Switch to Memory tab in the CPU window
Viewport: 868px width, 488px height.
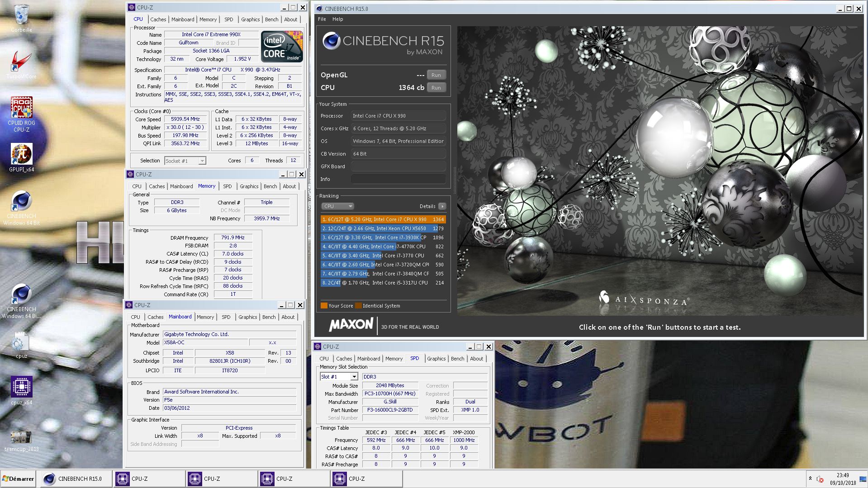click(x=208, y=19)
